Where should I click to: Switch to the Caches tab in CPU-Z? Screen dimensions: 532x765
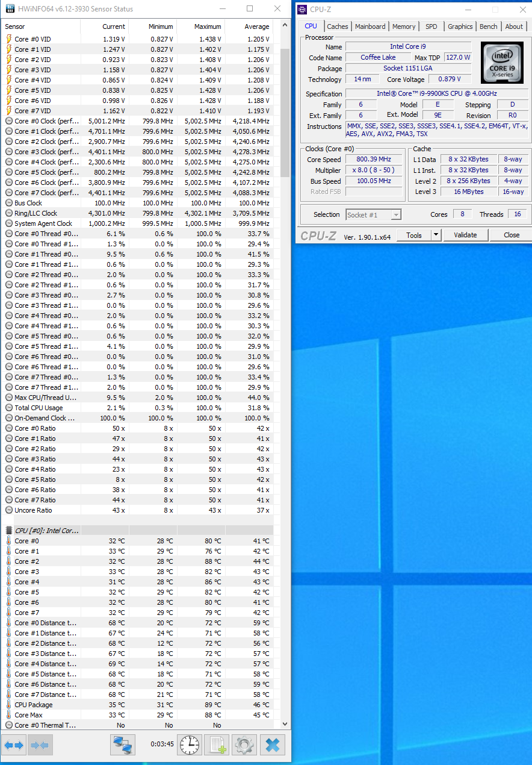337,27
